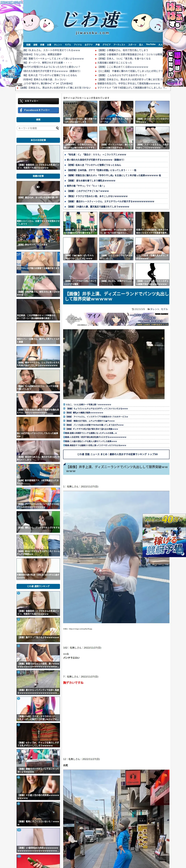Go to the アイドル navigation item
The height and width of the screenshot is (868, 186).
tap(78, 44)
